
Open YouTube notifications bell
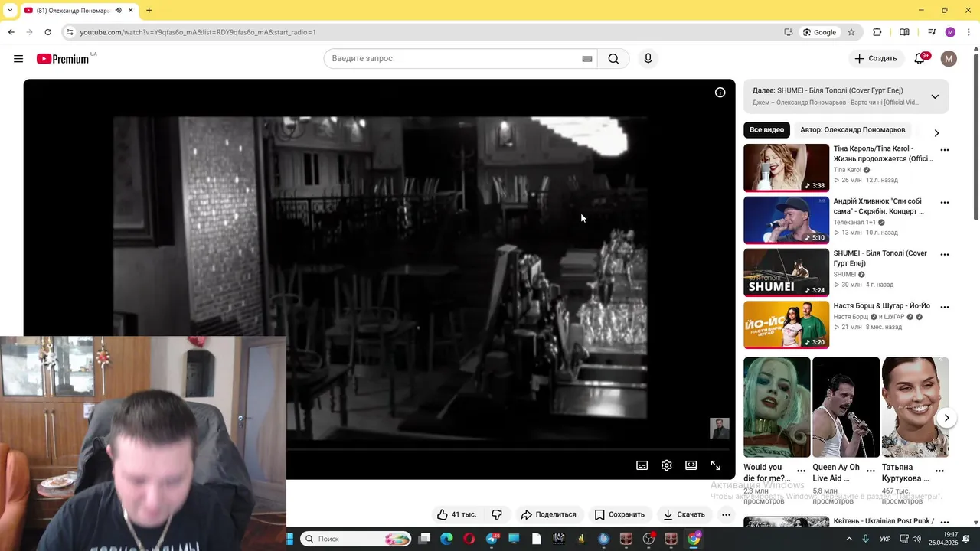(920, 59)
